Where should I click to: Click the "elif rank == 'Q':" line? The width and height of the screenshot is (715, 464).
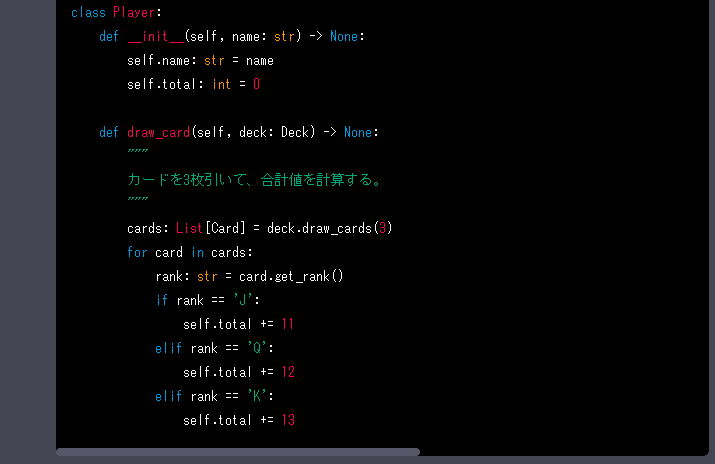pos(214,348)
